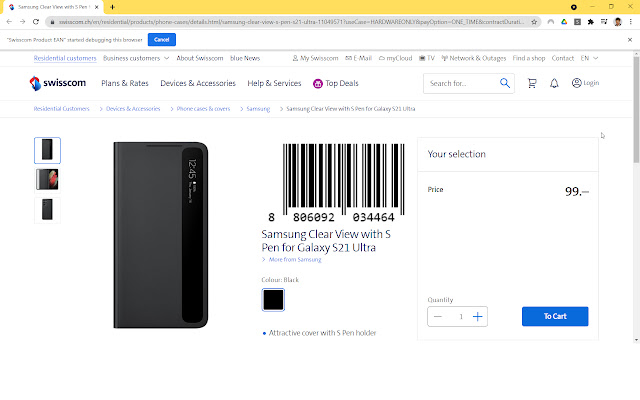Image resolution: width=640 pixels, height=400 pixels.
Task: Select Residential customers tab
Action: tap(65, 58)
